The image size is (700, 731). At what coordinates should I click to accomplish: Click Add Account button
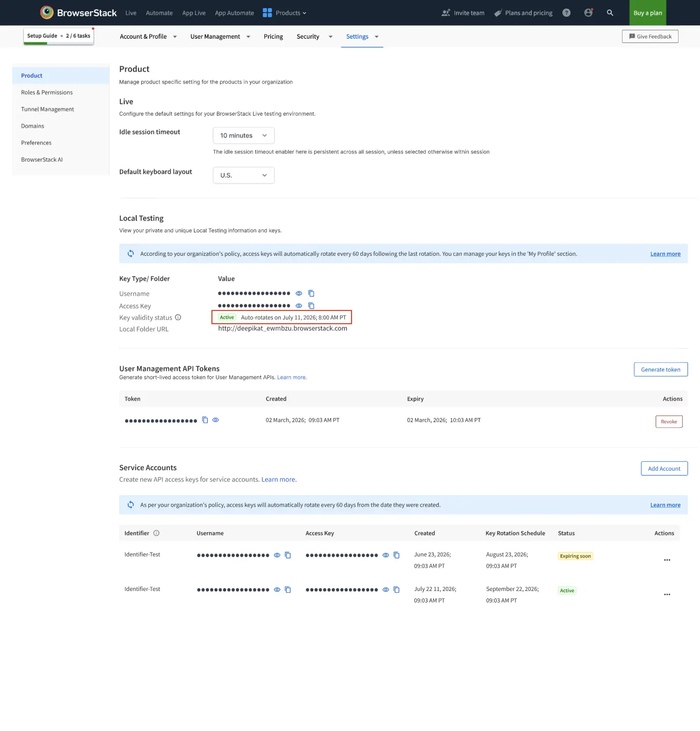point(664,468)
